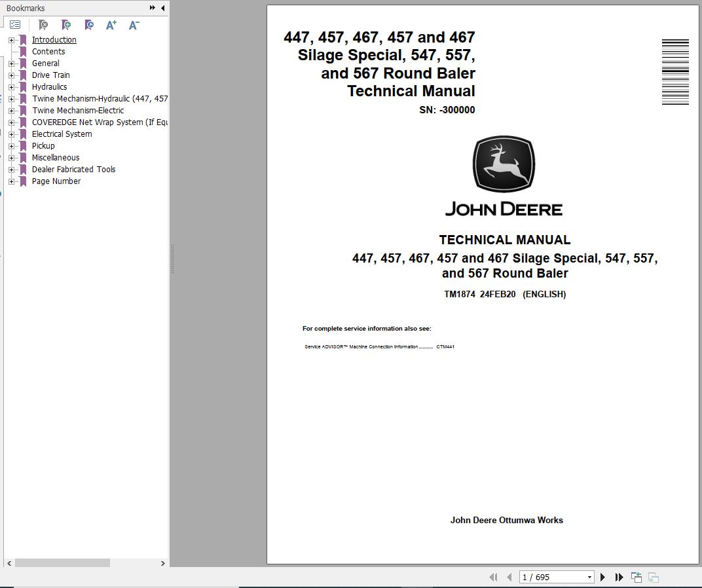
Task: Decrease bookmark text size with A-
Action: point(134,25)
